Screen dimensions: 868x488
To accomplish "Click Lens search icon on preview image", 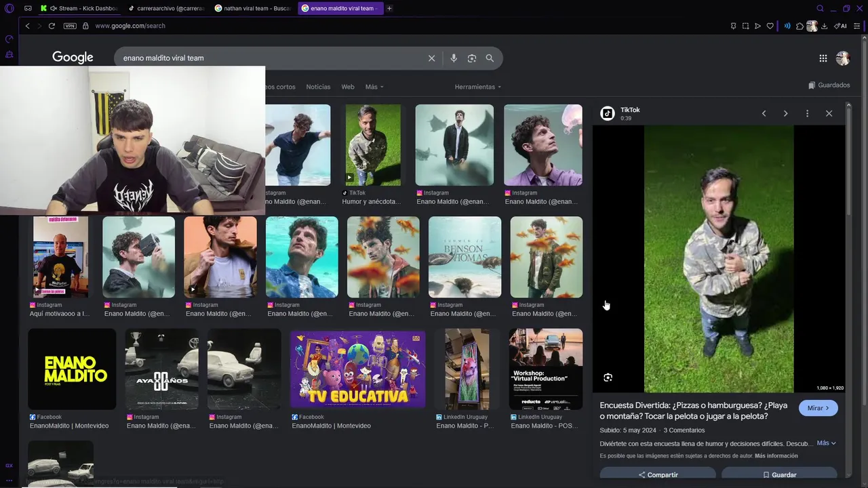I will point(608,378).
